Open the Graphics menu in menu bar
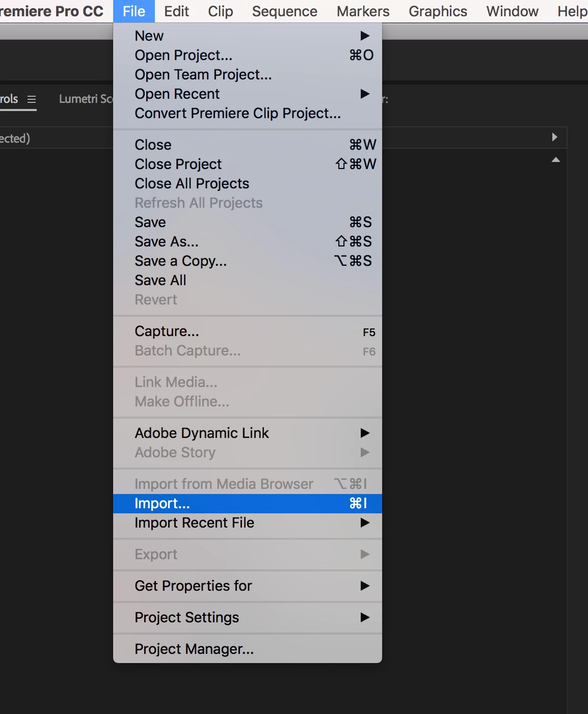Viewport: 588px width, 714px height. coord(438,11)
